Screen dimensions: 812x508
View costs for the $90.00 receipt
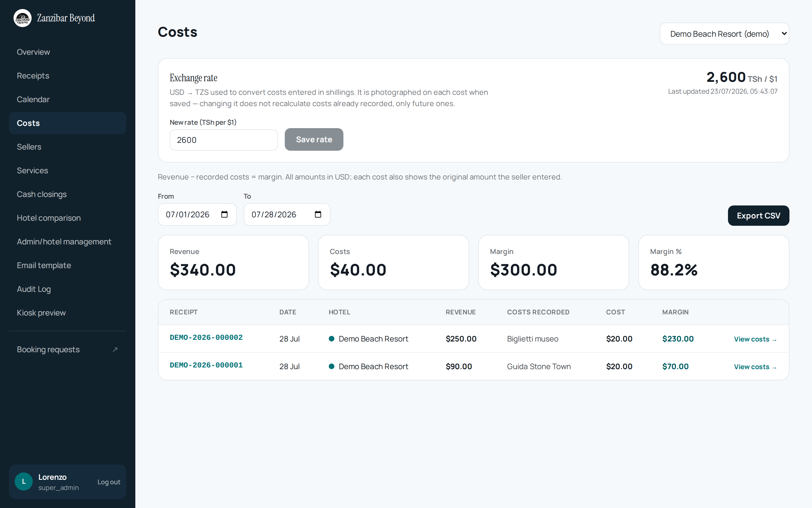(755, 367)
